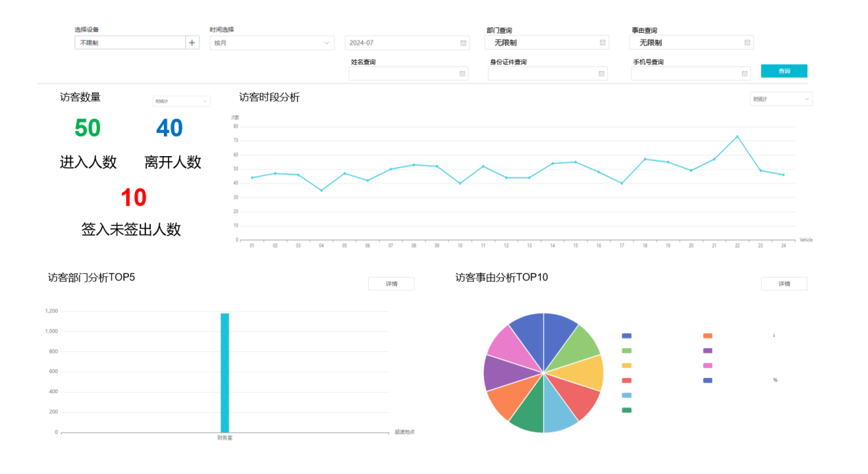Open calendar icon in the 2024-07 date field
This screenshot has height=474, width=868.
click(x=463, y=42)
